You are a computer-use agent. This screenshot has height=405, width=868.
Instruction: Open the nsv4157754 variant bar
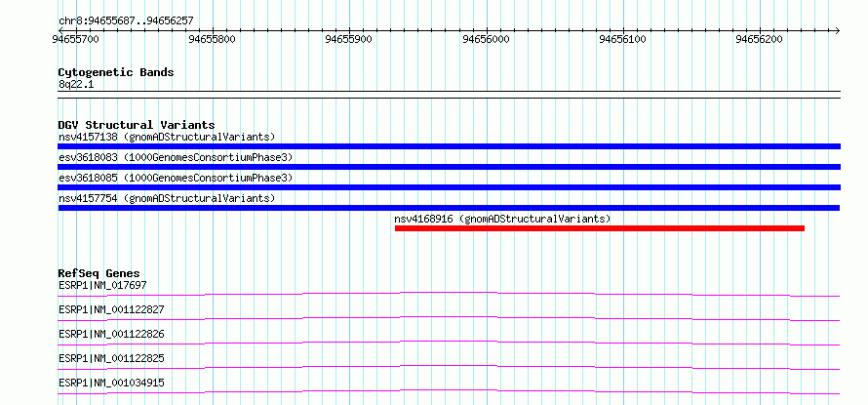pos(449,208)
